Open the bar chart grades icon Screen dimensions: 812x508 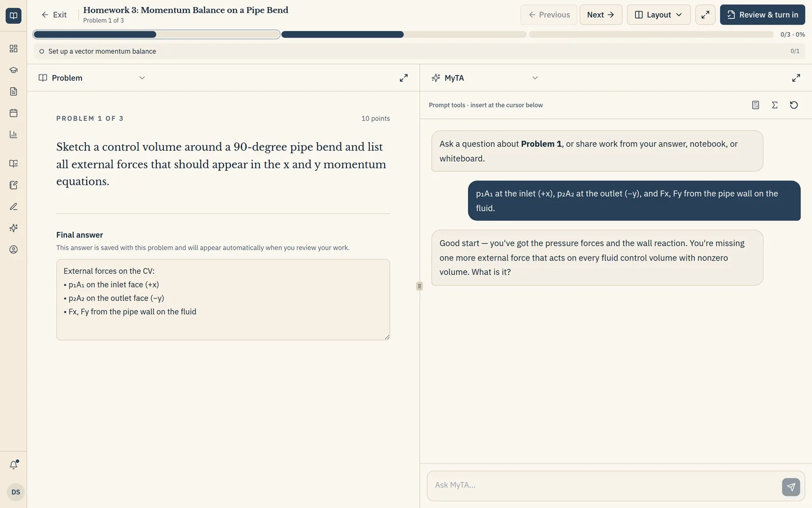(x=14, y=134)
